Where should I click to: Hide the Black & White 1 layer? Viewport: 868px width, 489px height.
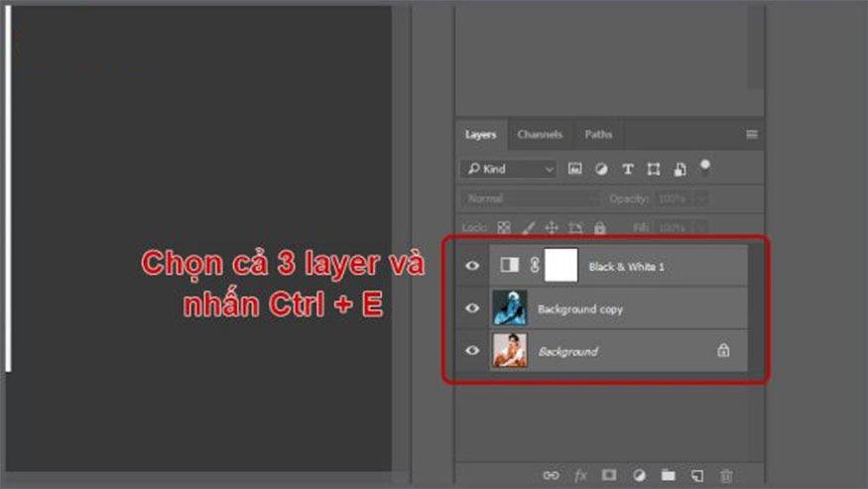[472, 266]
